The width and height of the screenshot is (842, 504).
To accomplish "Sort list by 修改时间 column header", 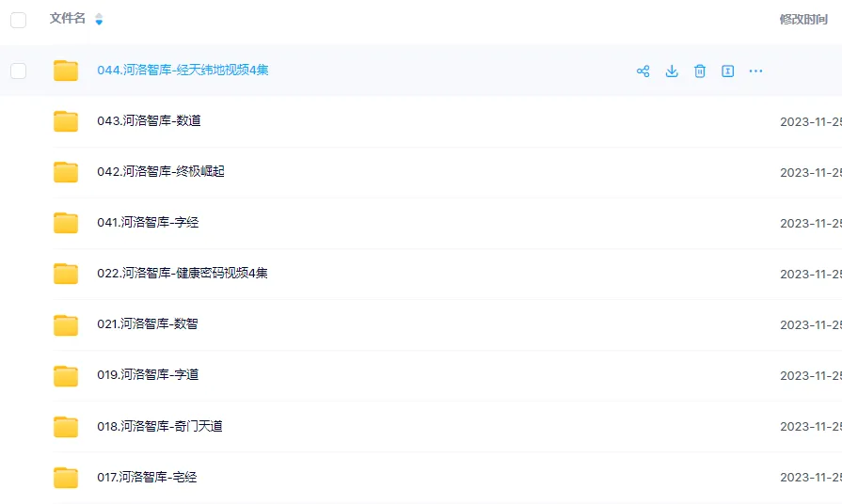I will 803,20.
